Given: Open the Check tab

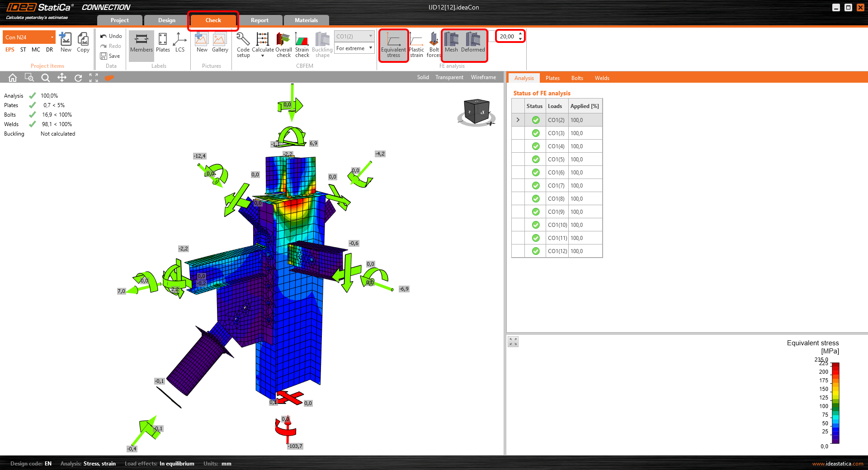Looking at the screenshot, I should [213, 20].
